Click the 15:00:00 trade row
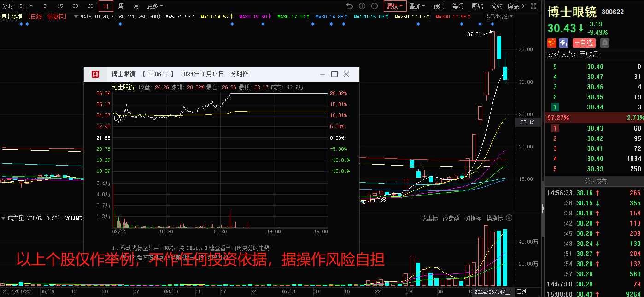 (594, 294)
